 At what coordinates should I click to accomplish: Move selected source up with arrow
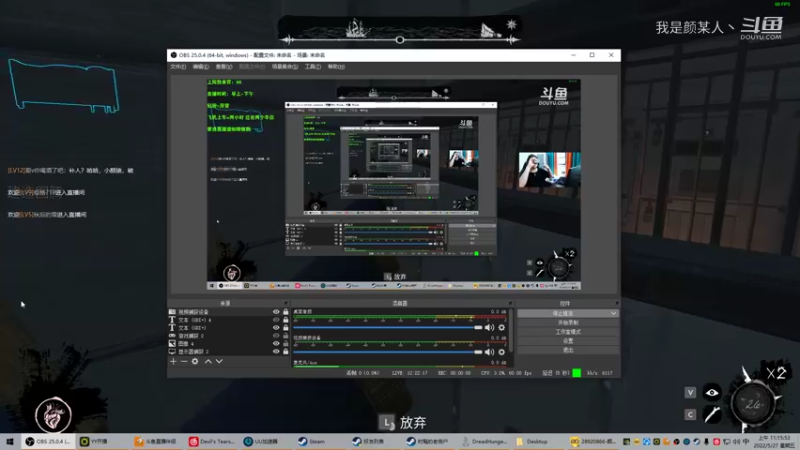[208, 361]
